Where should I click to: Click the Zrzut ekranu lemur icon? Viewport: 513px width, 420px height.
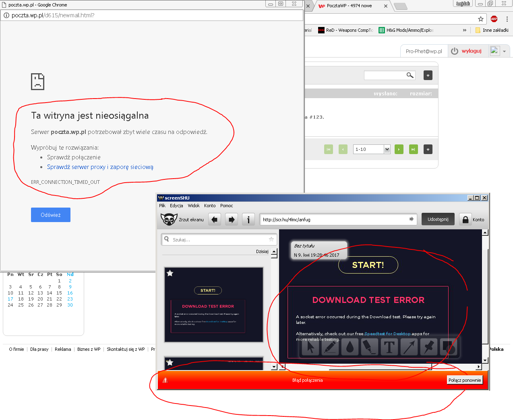click(x=169, y=219)
